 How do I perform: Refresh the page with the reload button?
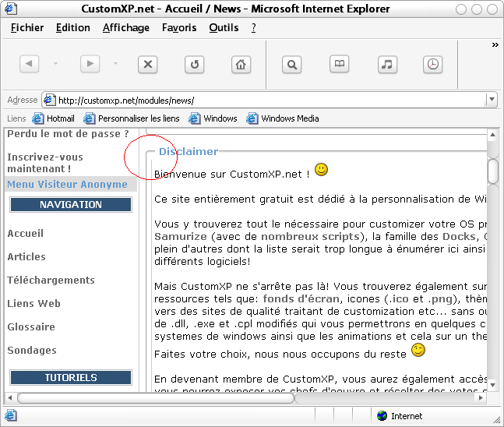195,65
